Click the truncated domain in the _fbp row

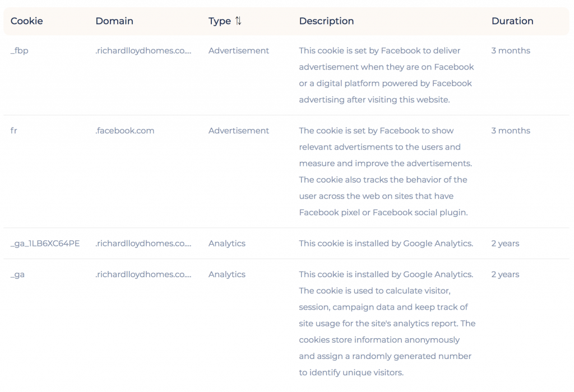pyautogui.click(x=143, y=50)
